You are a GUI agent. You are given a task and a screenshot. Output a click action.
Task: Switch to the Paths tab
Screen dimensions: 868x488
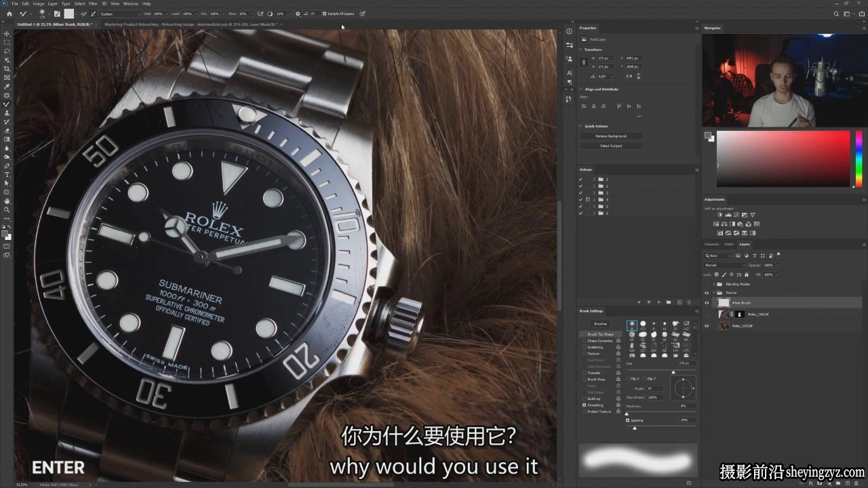coord(729,244)
